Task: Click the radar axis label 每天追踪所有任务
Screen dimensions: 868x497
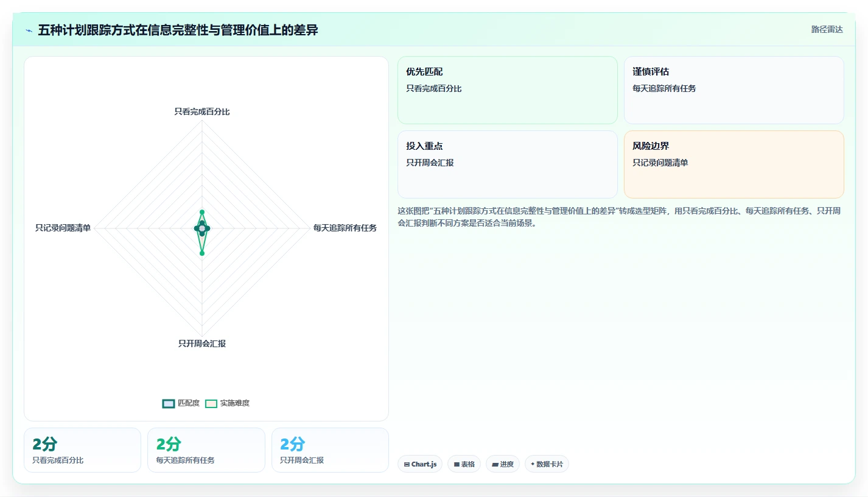Action: click(345, 228)
